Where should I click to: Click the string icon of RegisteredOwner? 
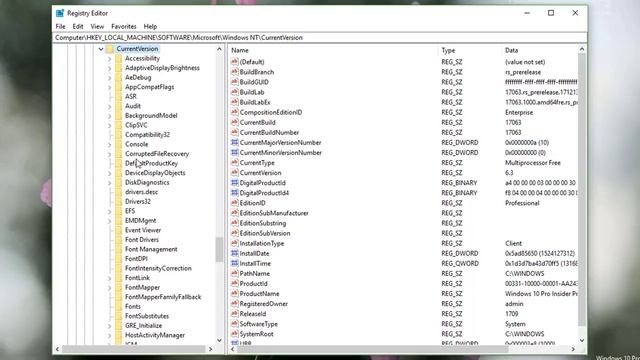pos(234,304)
